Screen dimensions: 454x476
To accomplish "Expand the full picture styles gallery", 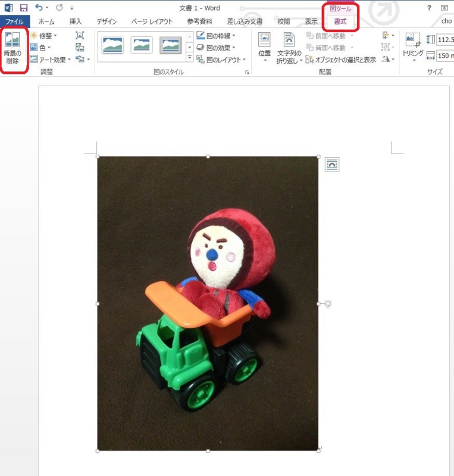I will (x=189, y=57).
